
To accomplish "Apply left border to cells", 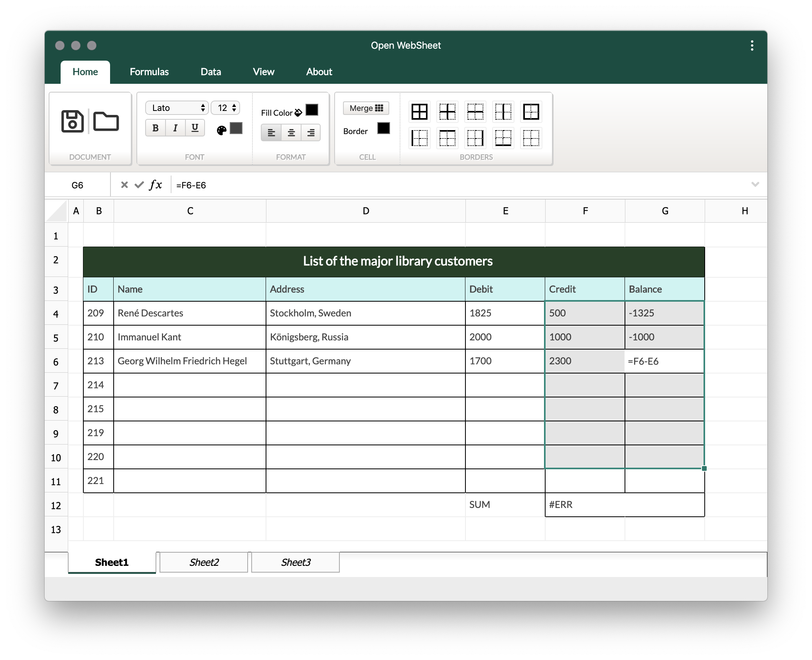I will coord(420,138).
